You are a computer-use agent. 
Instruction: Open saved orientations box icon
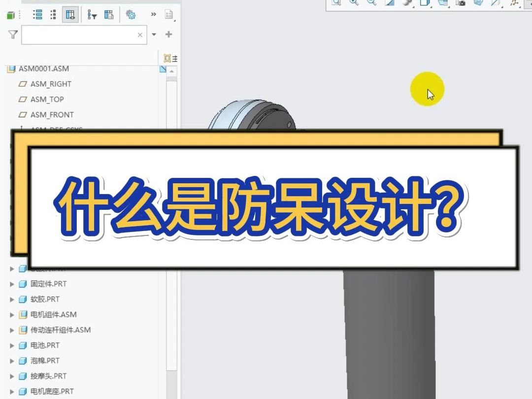425,3
